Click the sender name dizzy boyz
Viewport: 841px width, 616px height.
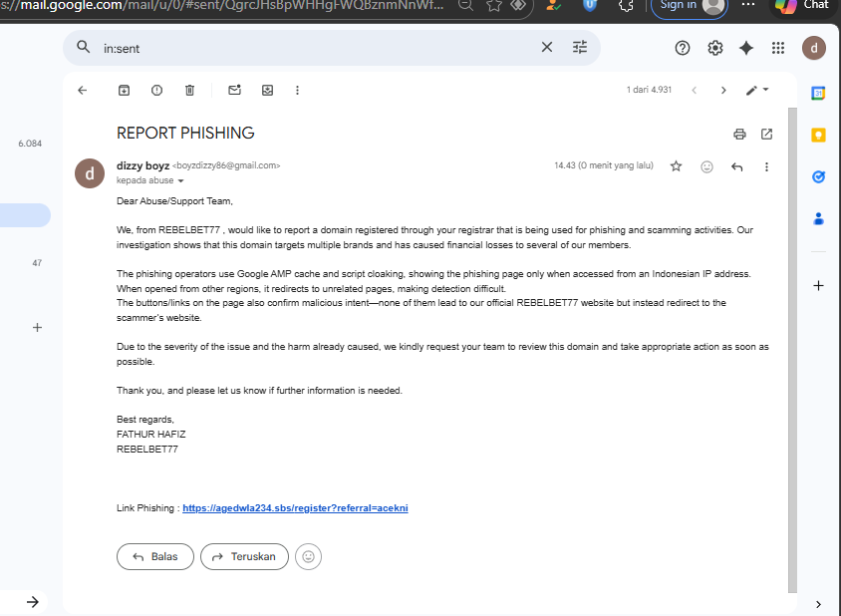click(142, 165)
